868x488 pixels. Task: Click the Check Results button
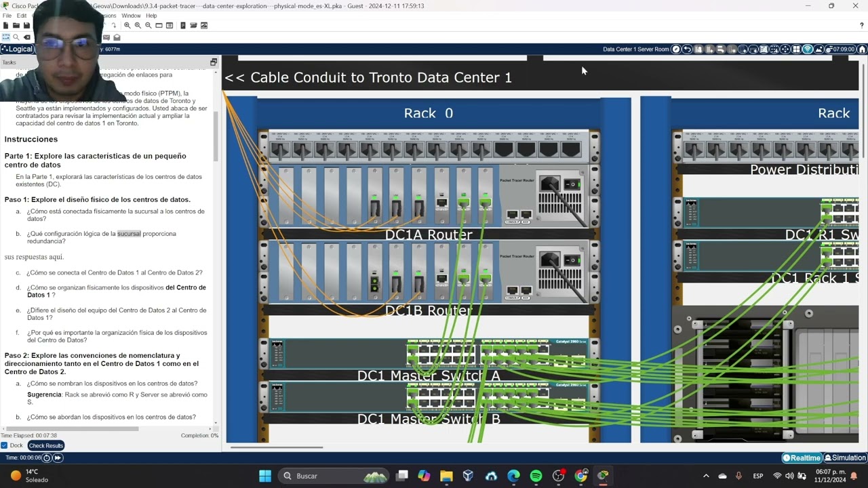46,445
